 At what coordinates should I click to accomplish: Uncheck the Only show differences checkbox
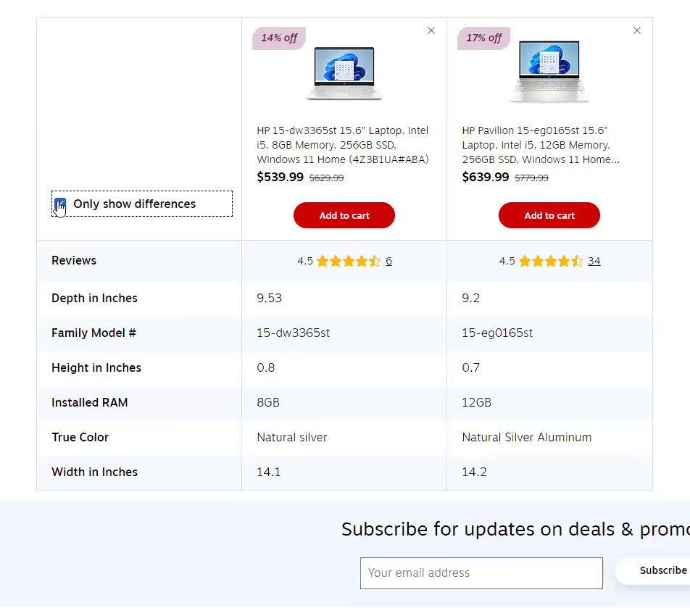tap(60, 204)
